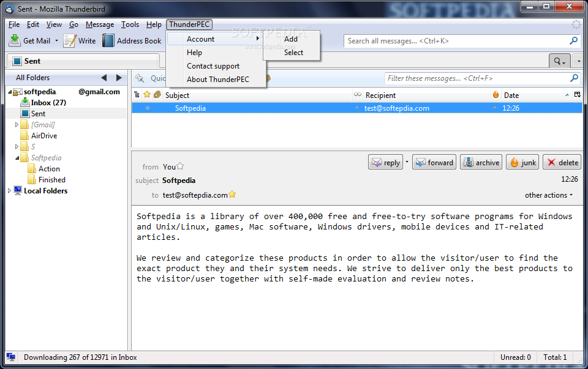Screen dimensions: 588x369
Task: Select the Softpedia message subject
Action: 190,108
